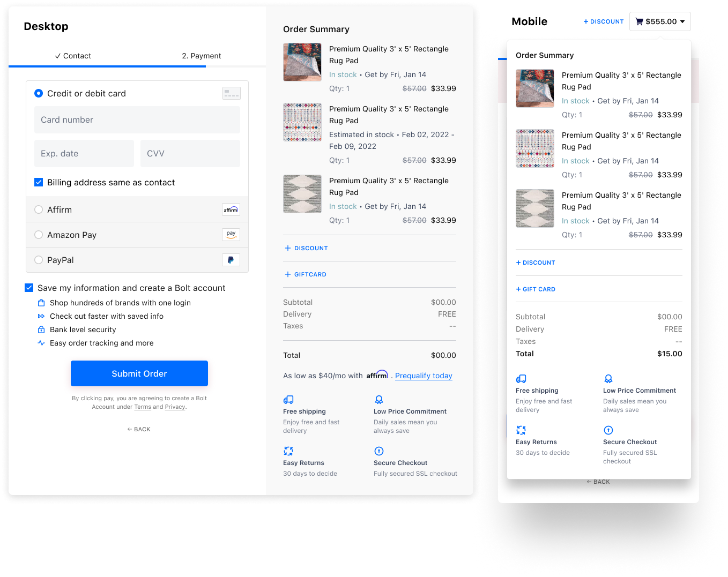This screenshot has width=728, height=577.
Task: Click first rug product thumbnail in desktop summary
Action: [302, 62]
